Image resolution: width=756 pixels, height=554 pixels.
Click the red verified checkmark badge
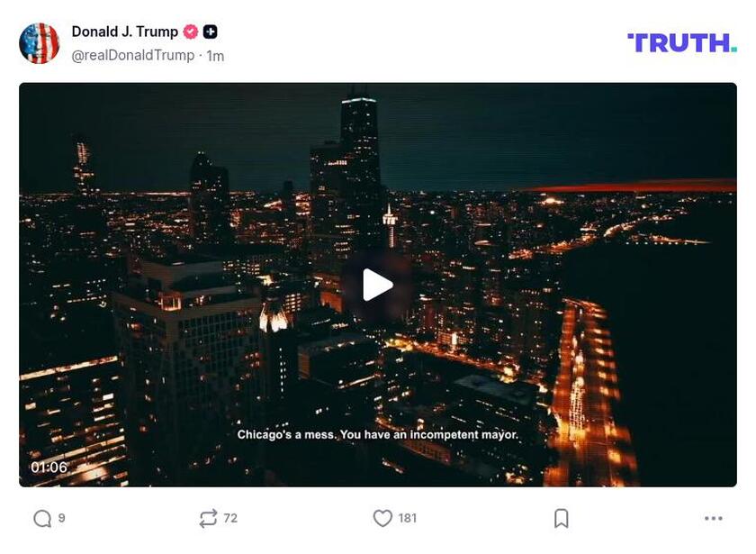[x=191, y=32]
